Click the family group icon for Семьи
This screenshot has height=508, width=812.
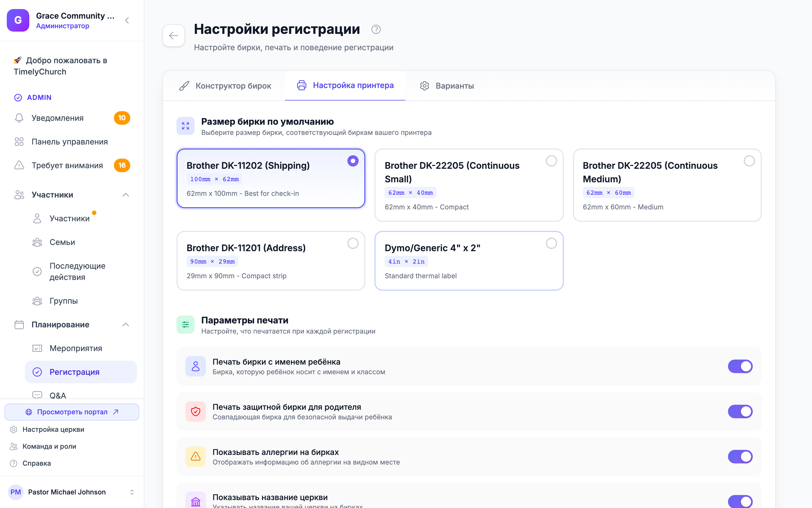[x=37, y=242]
